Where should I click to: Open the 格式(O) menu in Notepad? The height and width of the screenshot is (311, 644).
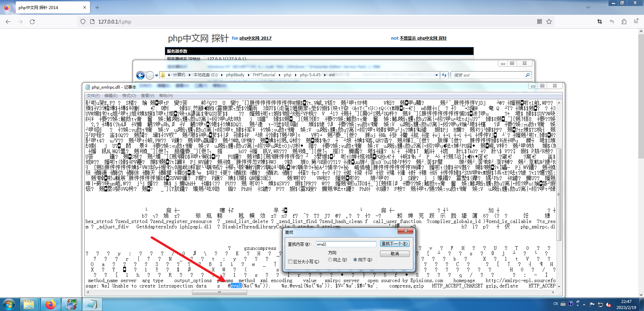129,96
